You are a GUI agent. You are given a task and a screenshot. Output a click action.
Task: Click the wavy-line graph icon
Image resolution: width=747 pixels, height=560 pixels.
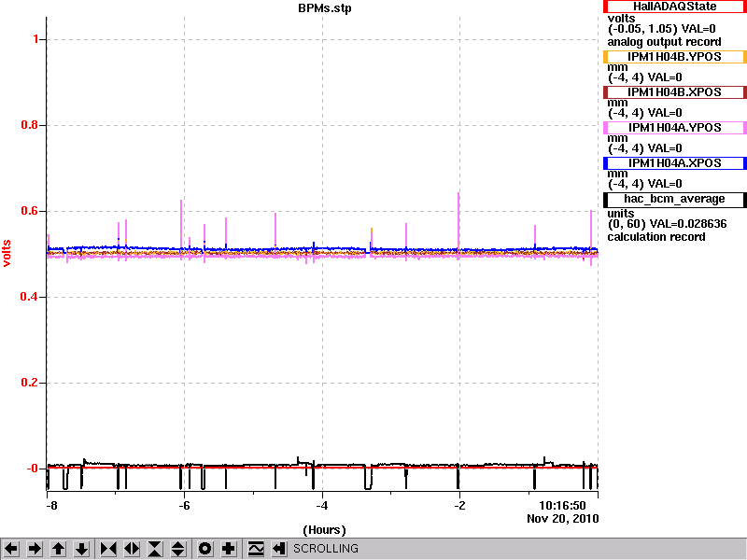click(256, 549)
